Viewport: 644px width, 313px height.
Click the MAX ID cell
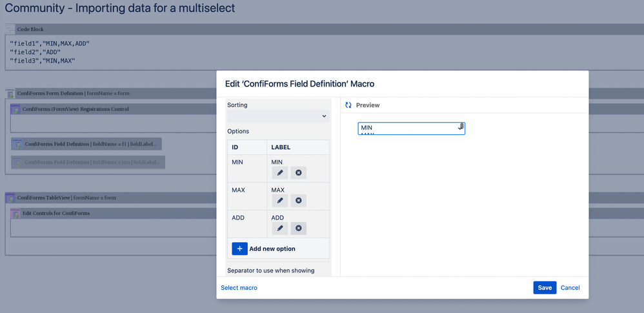tap(247, 196)
